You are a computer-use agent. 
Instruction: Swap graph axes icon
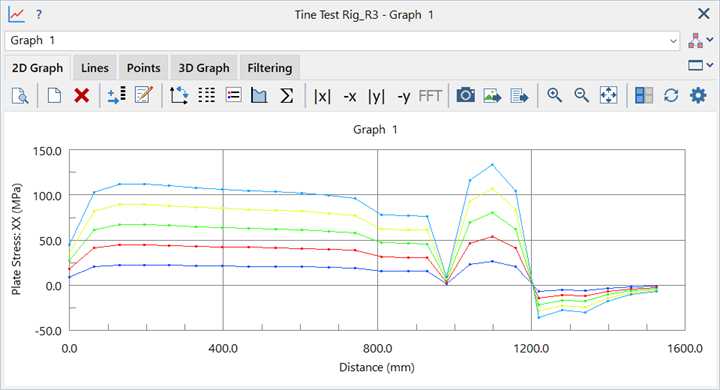(x=179, y=96)
